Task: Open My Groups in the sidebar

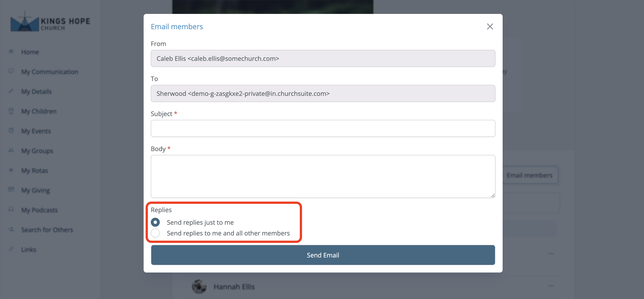Action: [x=37, y=151]
